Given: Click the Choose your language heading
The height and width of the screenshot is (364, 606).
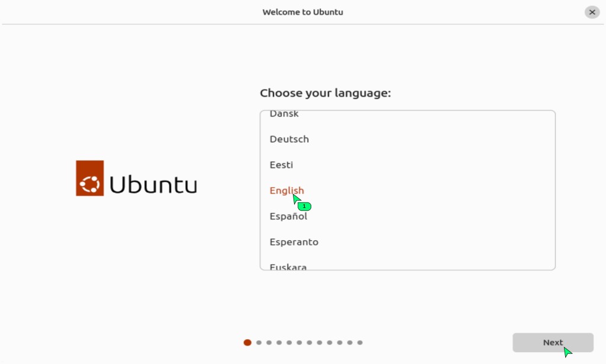Looking at the screenshot, I should click(x=325, y=94).
